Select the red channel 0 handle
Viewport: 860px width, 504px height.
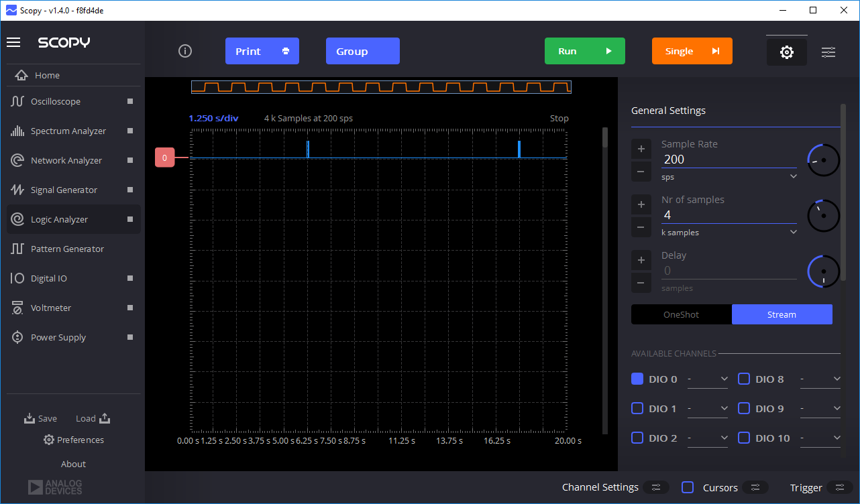point(164,157)
